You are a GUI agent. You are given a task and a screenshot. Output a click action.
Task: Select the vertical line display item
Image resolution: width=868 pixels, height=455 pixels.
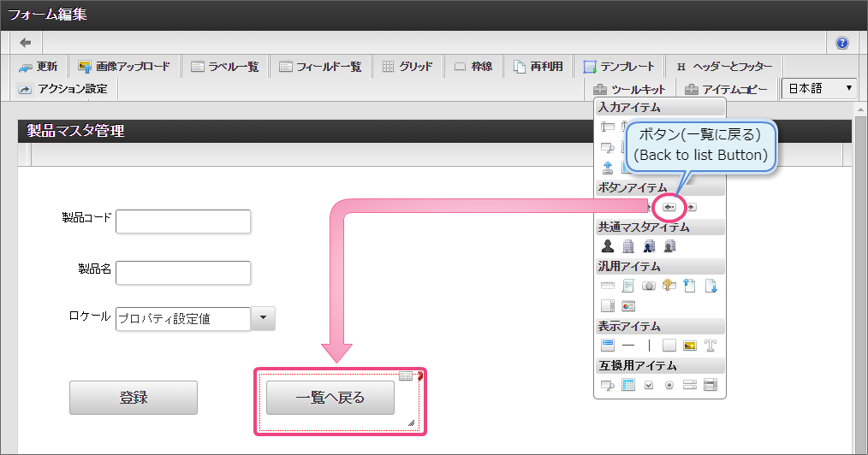(x=649, y=346)
